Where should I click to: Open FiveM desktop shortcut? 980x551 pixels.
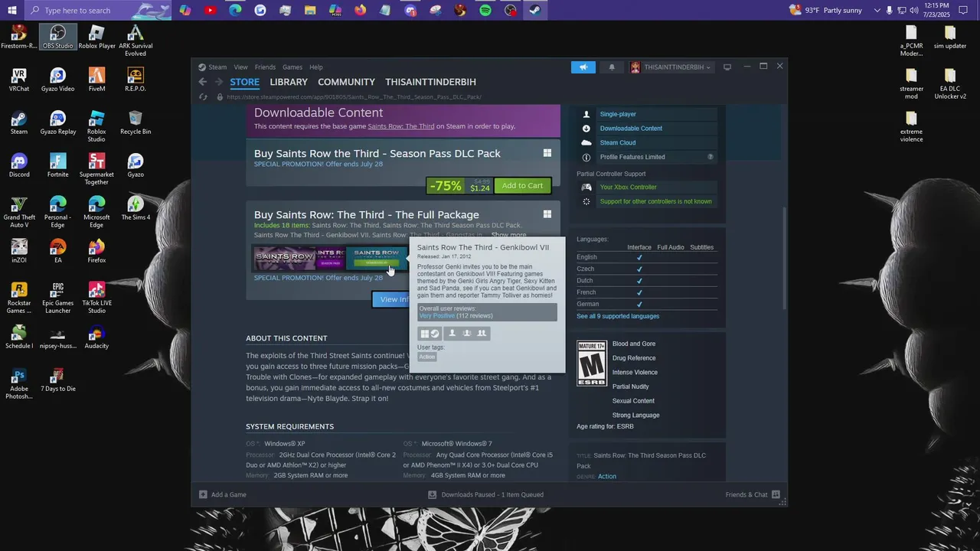tap(96, 79)
